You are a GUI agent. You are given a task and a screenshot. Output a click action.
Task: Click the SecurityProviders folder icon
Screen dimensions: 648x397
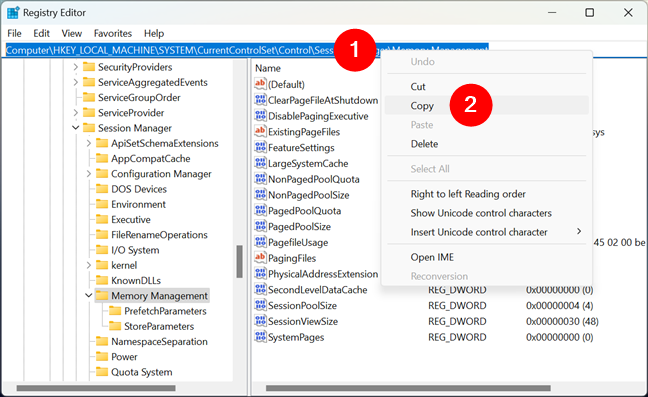(x=89, y=67)
